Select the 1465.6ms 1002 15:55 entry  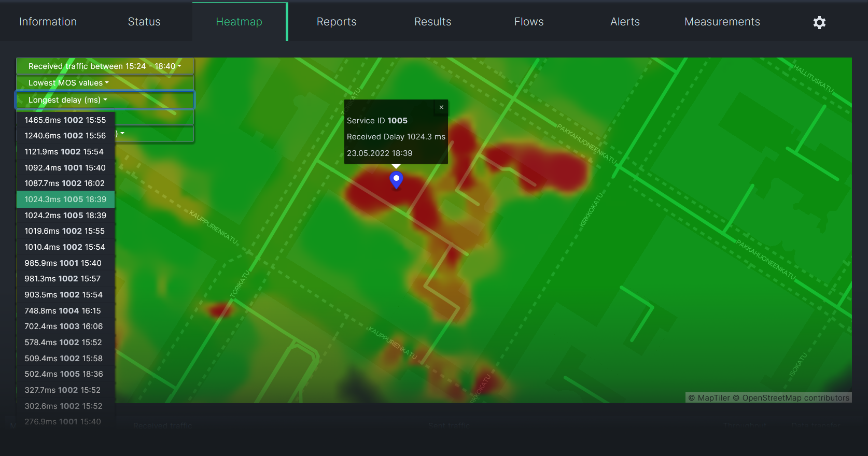pos(65,120)
